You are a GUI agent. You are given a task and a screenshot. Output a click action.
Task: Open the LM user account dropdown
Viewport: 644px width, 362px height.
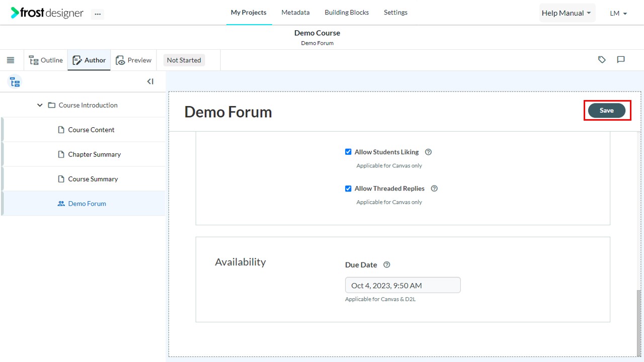(618, 14)
